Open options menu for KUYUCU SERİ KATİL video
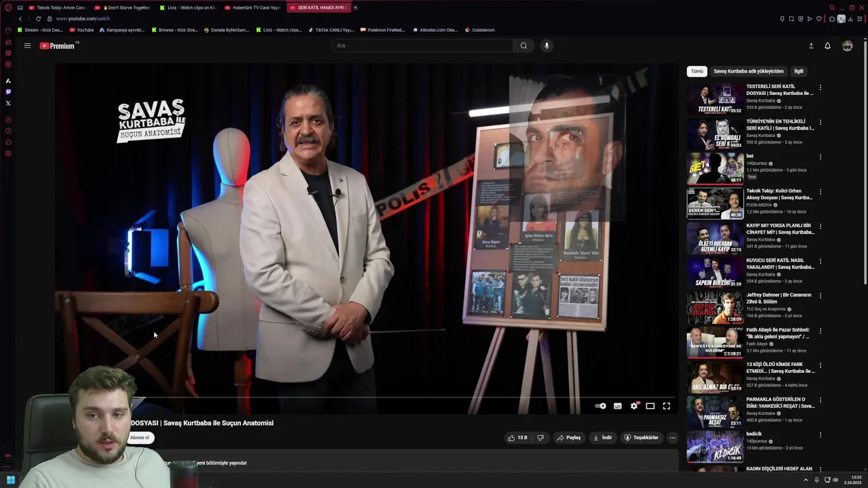The width and height of the screenshot is (868, 488). coord(820,261)
